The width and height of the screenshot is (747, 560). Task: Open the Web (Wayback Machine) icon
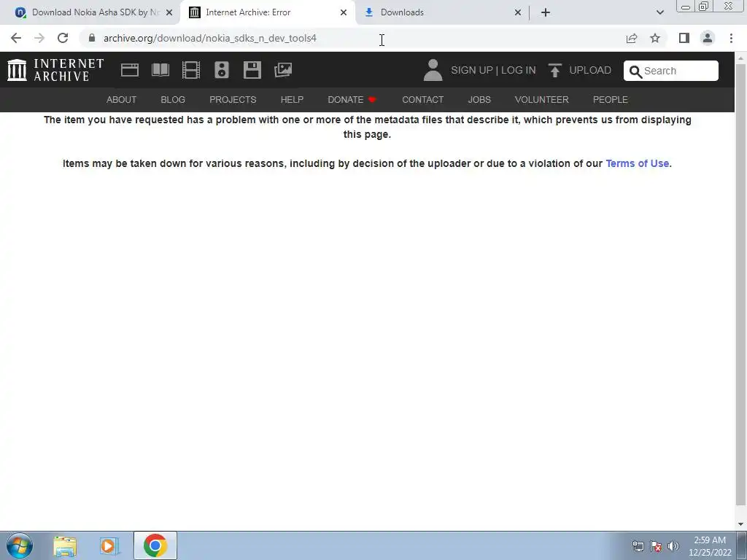tap(130, 70)
